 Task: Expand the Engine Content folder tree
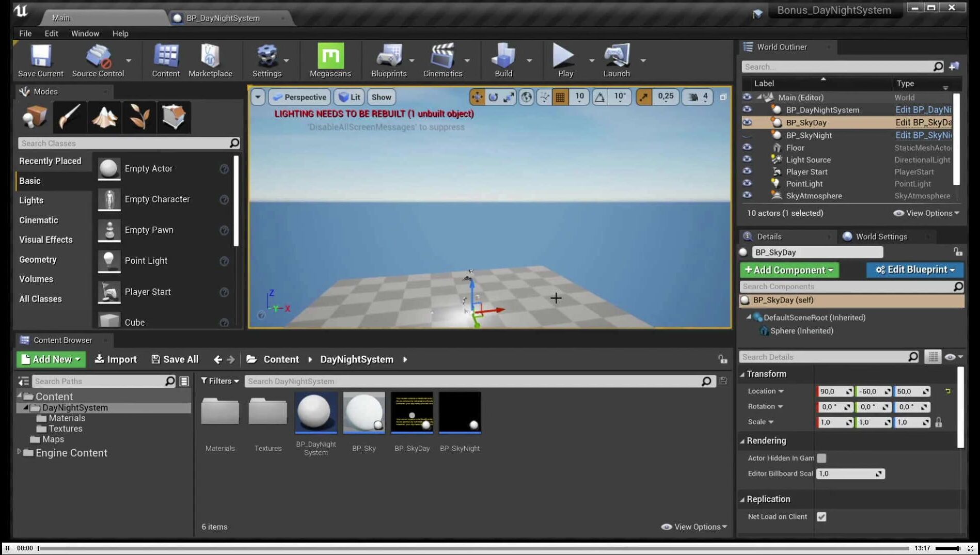point(19,452)
